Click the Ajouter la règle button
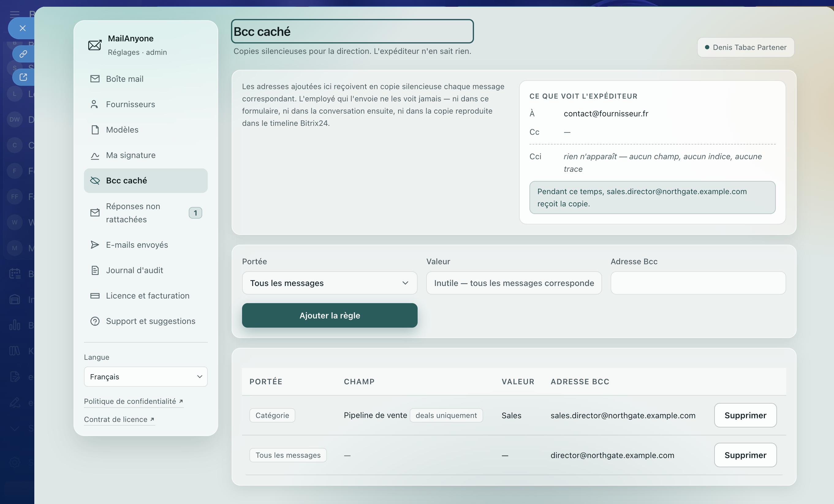This screenshot has width=834, height=504. pos(329,315)
